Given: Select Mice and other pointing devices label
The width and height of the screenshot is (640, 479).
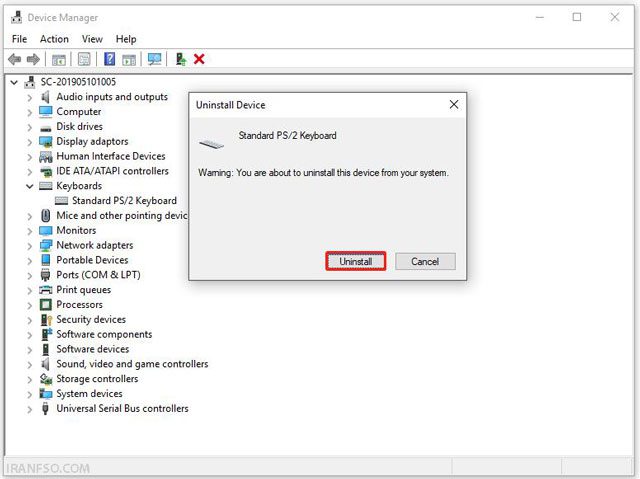Looking at the screenshot, I should point(122,215).
